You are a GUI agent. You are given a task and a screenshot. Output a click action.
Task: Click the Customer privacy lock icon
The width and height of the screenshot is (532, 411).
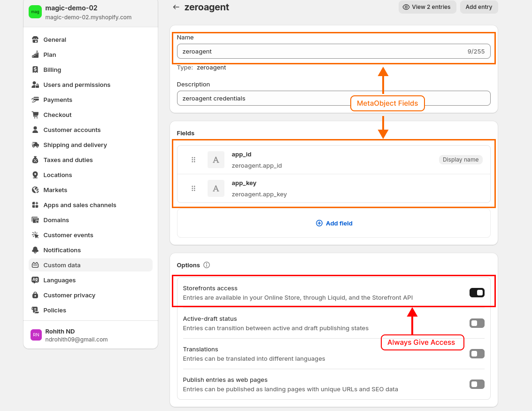tap(35, 295)
